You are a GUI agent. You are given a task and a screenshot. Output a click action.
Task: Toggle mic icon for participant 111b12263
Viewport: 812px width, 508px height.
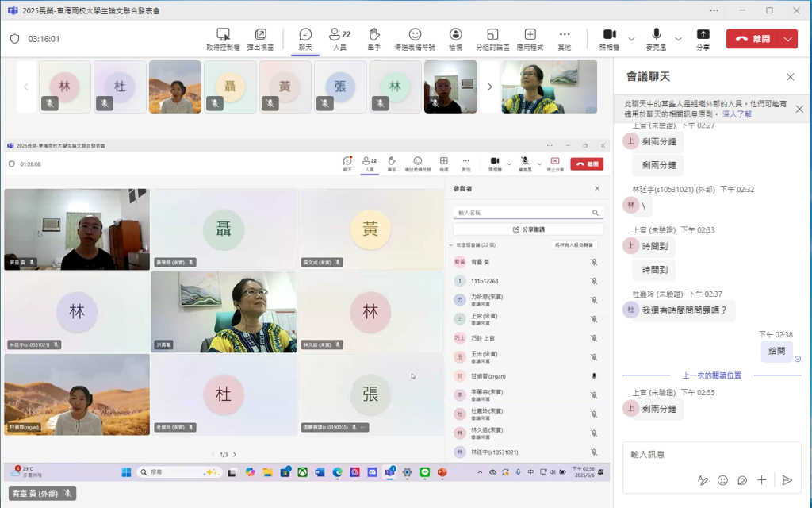[x=594, y=281]
